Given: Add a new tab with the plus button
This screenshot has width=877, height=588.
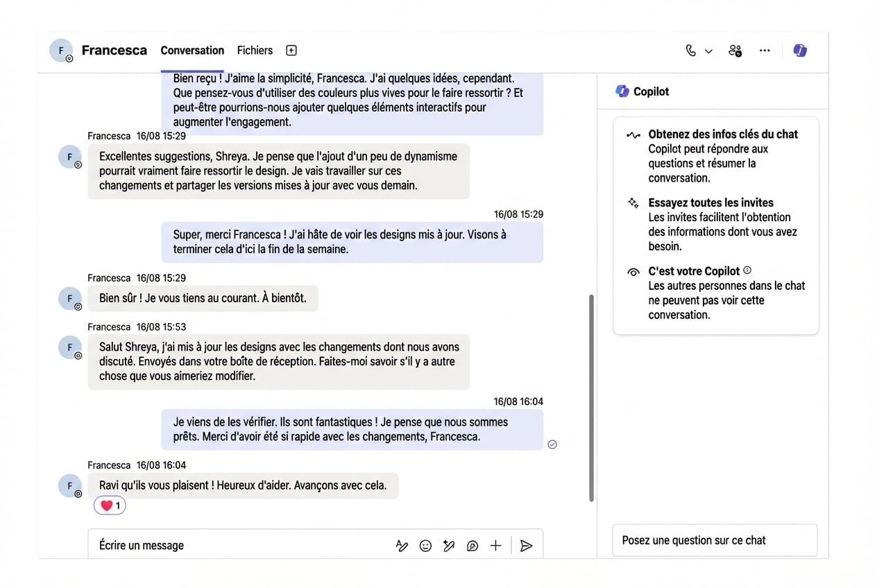Looking at the screenshot, I should [x=291, y=50].
